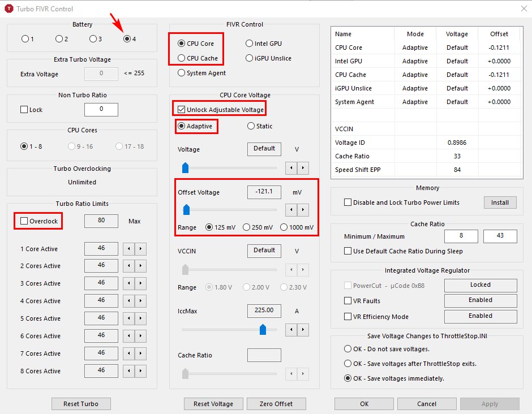Choose OK - Do not save voltages
Screen dimensions: 532x414
387,349
